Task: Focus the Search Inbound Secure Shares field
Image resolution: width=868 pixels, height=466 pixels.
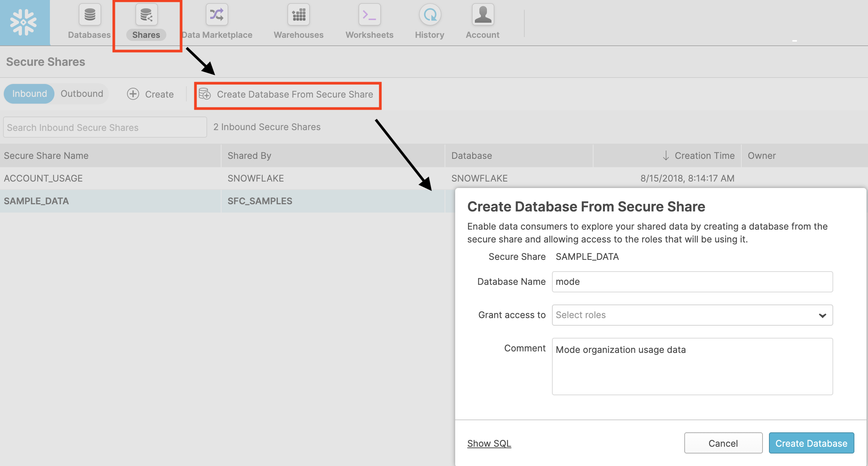Action: click(x=105, y=127)
